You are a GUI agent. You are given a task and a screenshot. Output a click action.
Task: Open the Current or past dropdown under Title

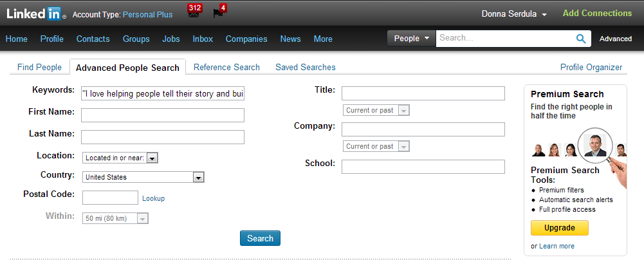376,110
